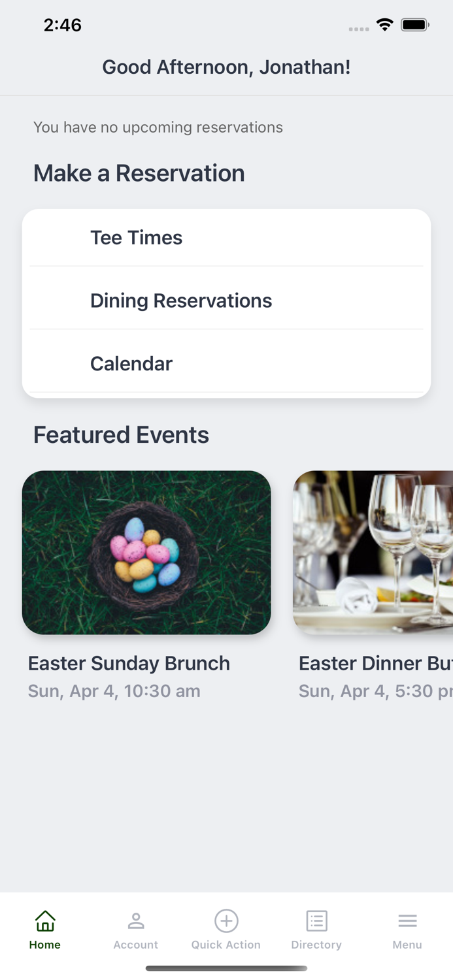View the wine glasses dinner event image
Viewport: 453px width, 980px height.
pyautogui.click(x=373, y=552)
